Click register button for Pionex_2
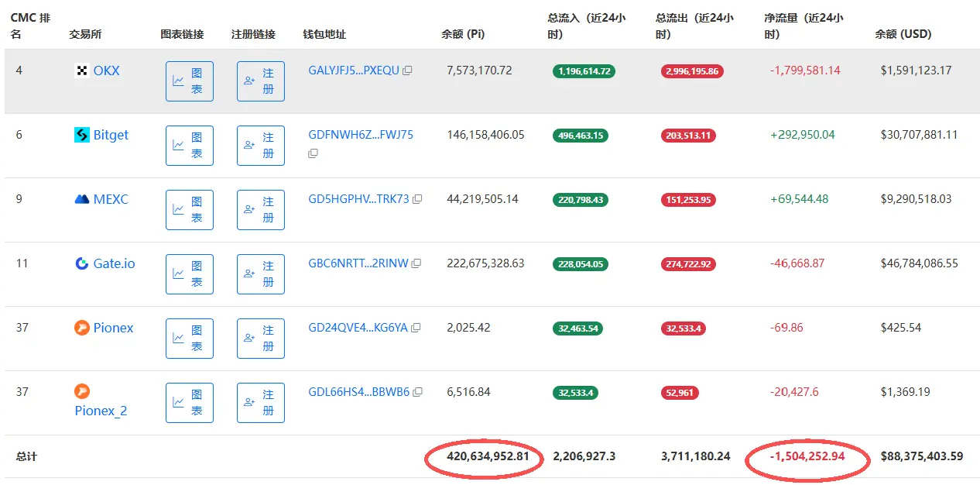 [261, 403]
